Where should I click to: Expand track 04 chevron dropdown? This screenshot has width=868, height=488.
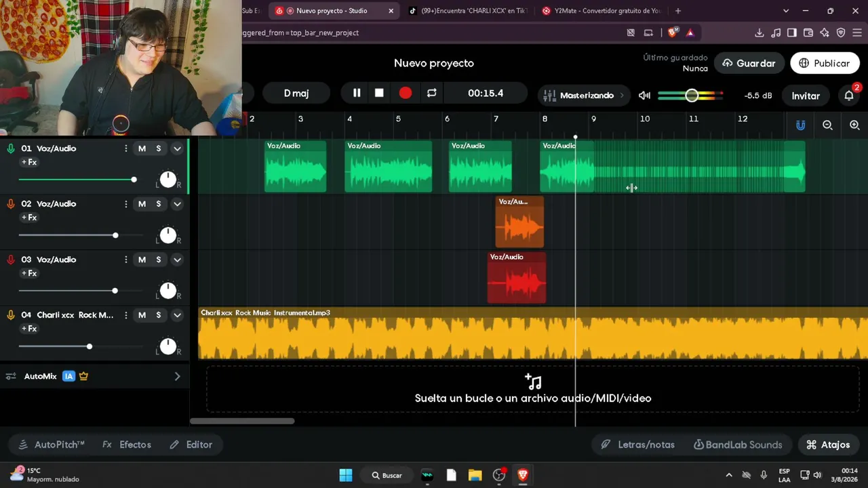(x=177, y=315)
